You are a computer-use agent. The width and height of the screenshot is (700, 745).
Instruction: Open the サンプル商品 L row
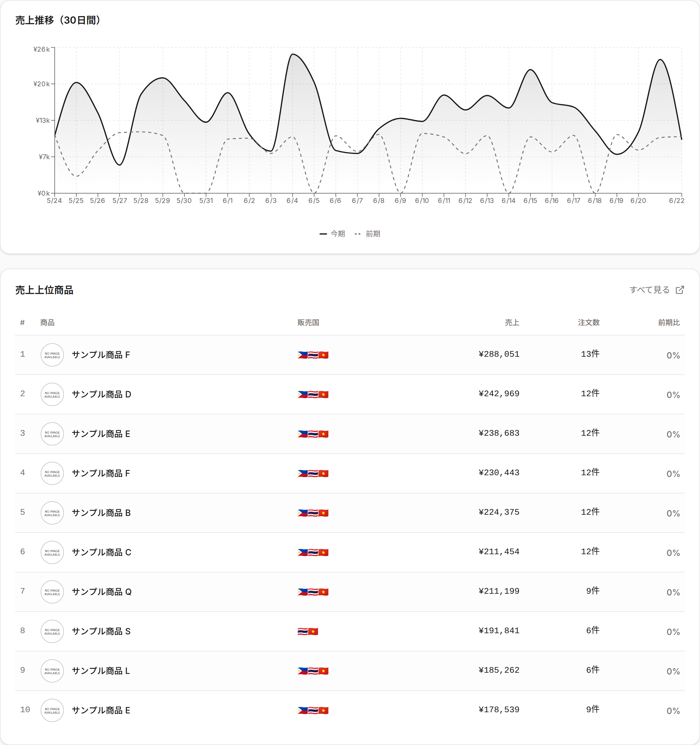coord(350,671)
